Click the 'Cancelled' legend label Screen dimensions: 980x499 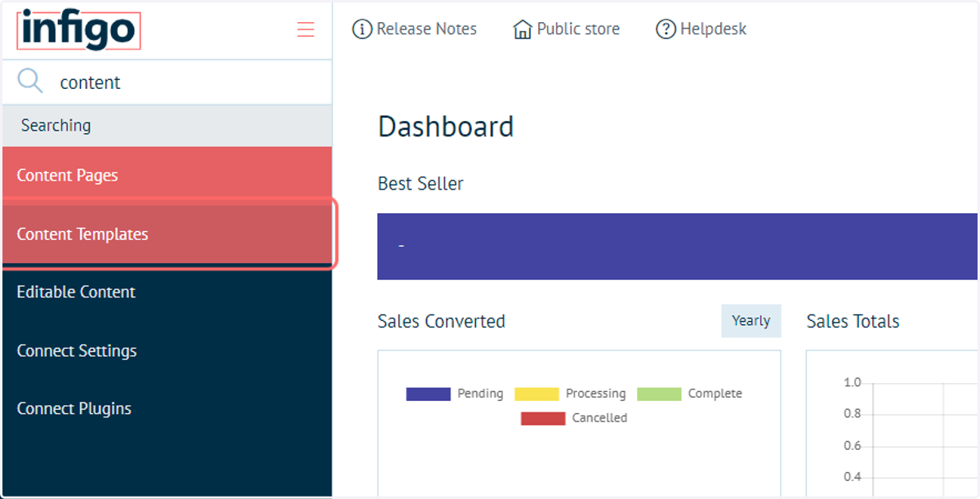599,418
